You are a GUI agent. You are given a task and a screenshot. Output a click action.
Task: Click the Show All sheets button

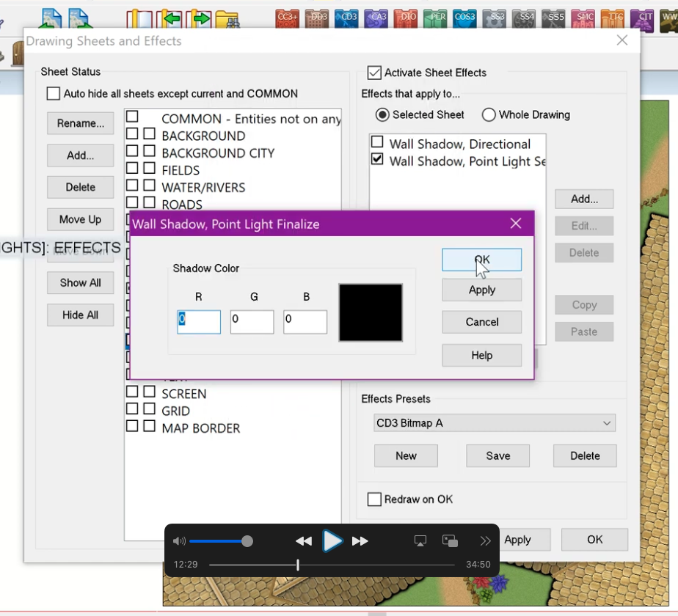(x=81, y=283)
